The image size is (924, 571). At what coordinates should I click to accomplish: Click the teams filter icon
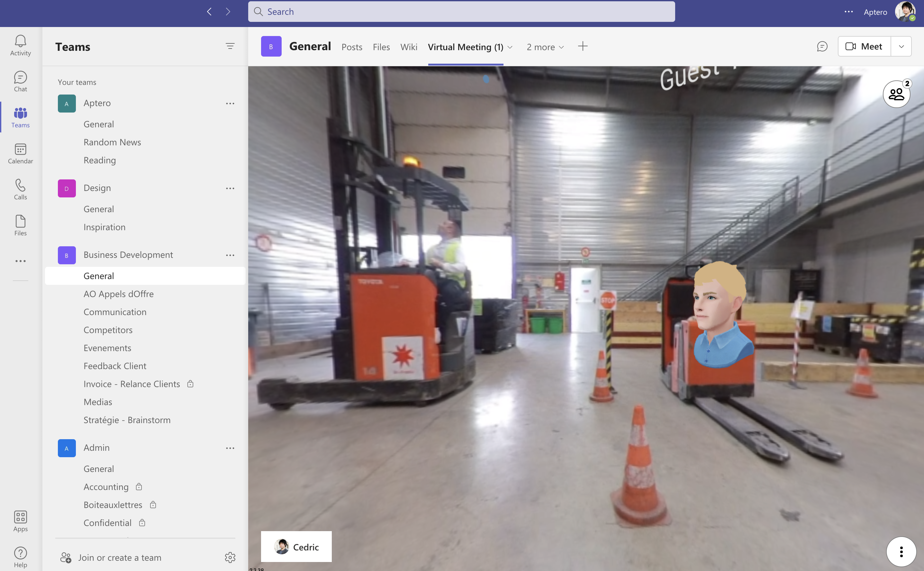(x=230, y=46)
